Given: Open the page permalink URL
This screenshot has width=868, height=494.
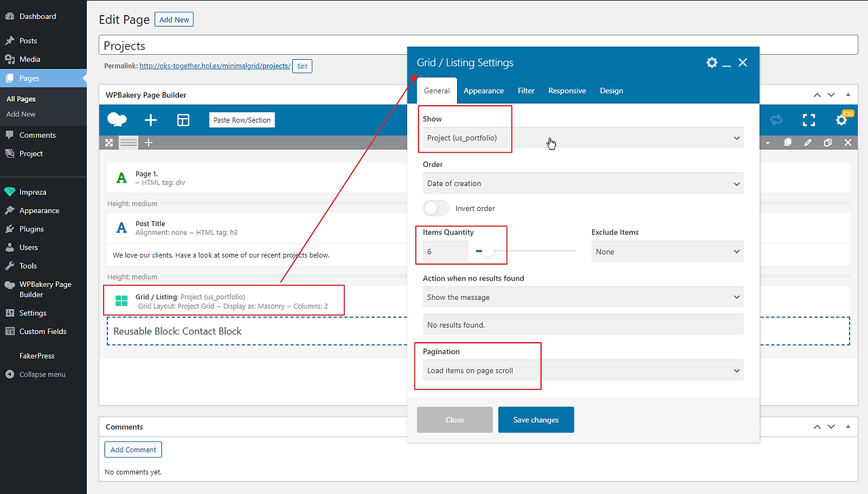Looking at the screenshot, I should [215, 66].
